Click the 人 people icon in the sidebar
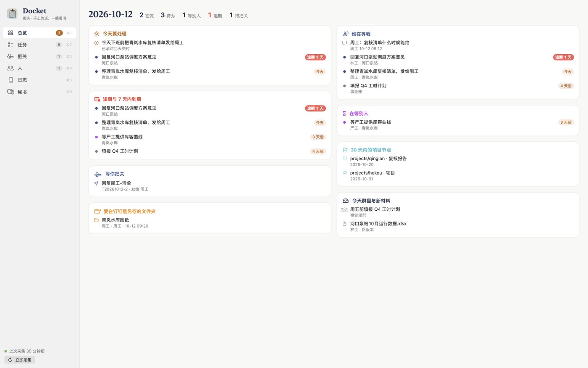This screenshot has height=368, width=588. [x=10, y=68]
